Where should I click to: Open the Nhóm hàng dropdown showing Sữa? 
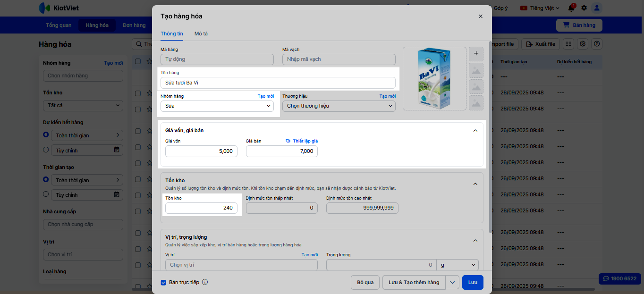pos(217,106)
